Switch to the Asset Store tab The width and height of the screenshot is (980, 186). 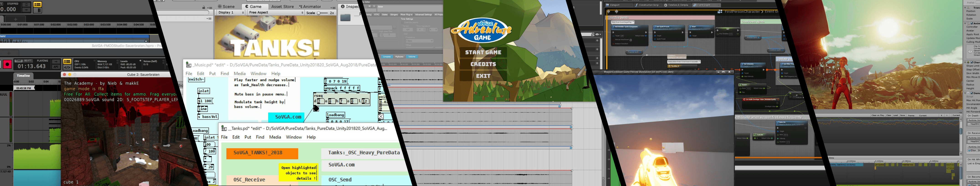[x=282, y=6]
